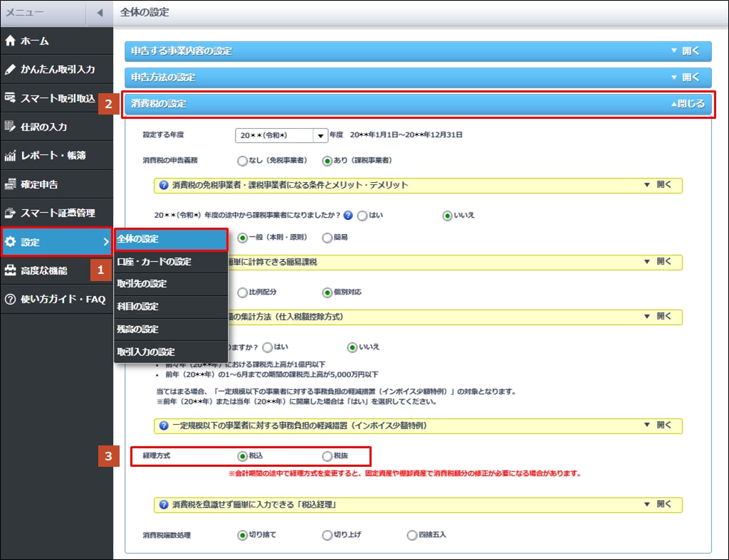
Task: Click the スマート証憑管理 icon
Action: coord(10,213)
